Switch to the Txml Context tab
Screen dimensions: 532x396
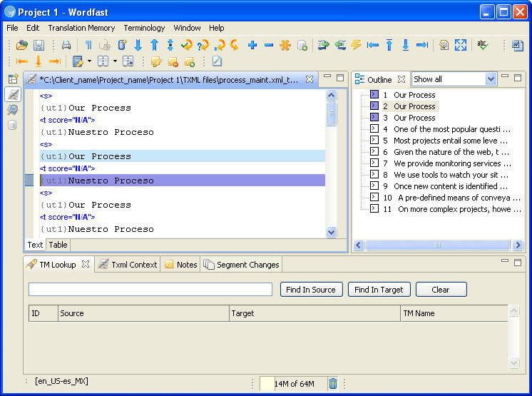pos(127,264)
